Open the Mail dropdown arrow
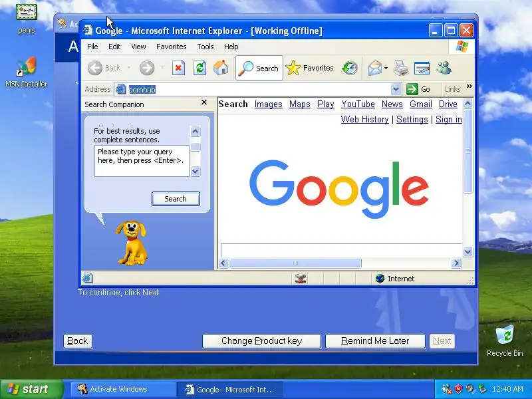 click(x=386, y=68)
